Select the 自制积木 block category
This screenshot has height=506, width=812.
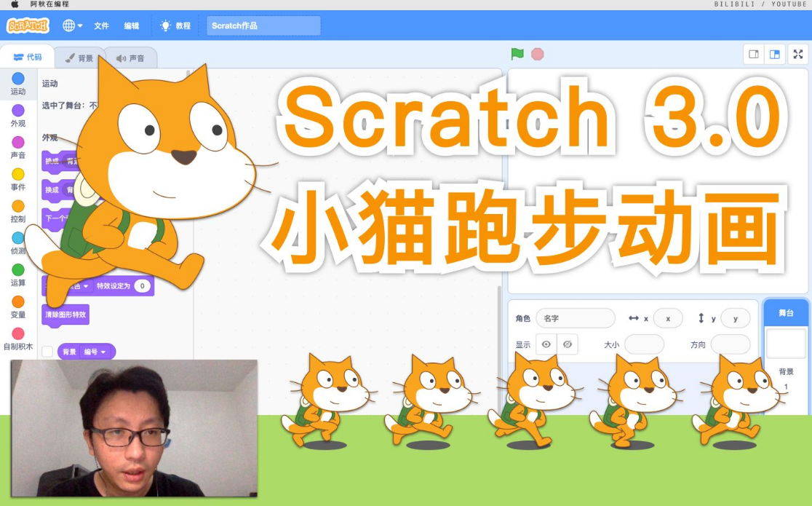coord(18,339)
